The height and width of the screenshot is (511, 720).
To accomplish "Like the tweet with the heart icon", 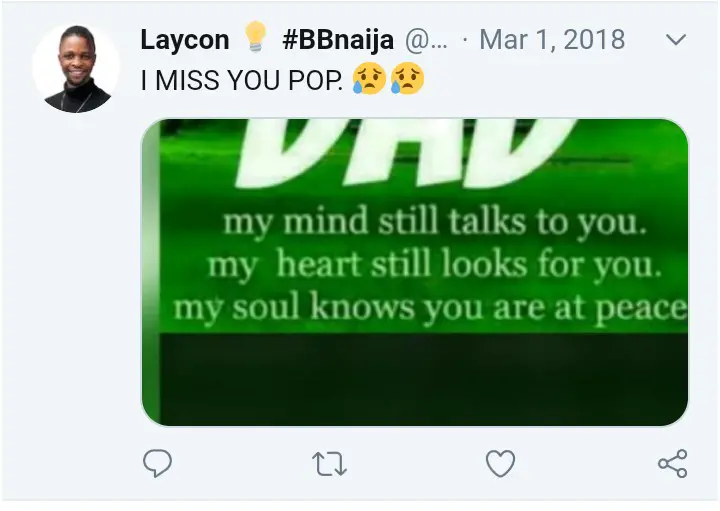I will (501, 464).
